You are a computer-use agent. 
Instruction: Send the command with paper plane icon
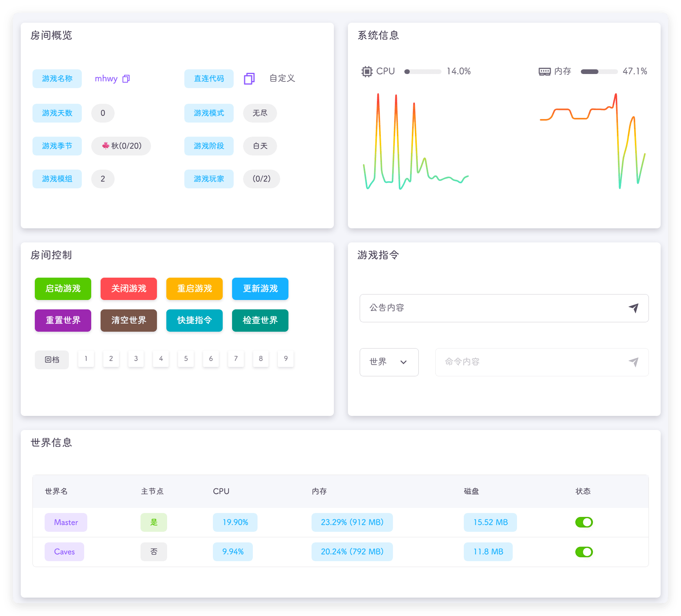(x=633, y=362)
